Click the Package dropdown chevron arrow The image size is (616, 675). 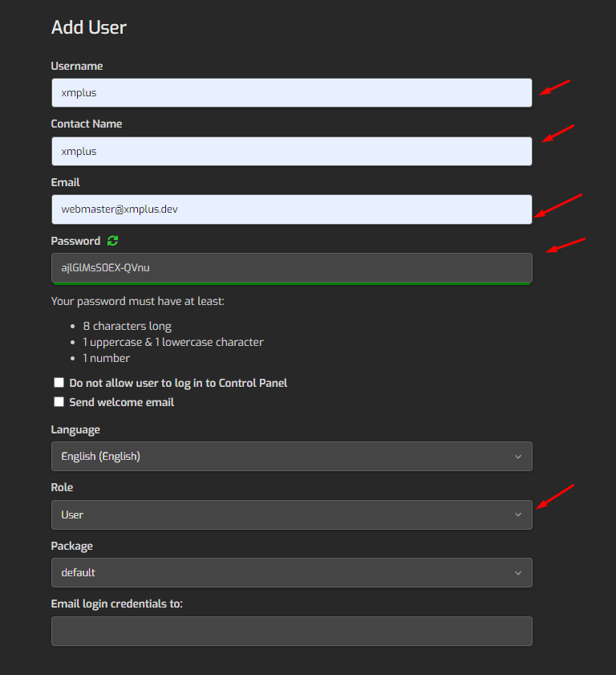click(517, 573)
